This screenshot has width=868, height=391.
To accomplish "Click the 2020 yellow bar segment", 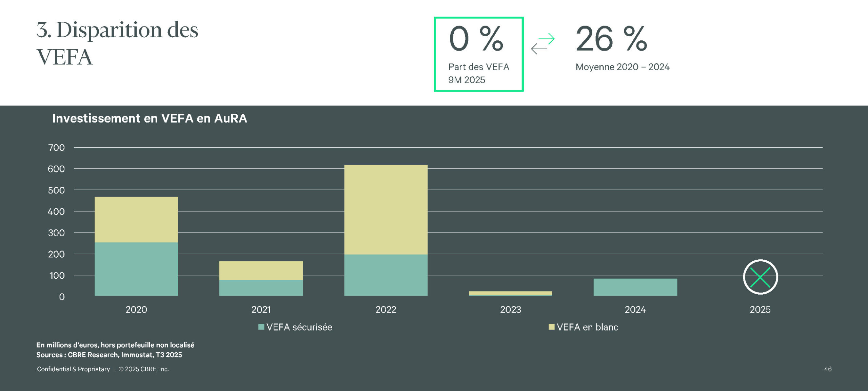I will point(136,219).
